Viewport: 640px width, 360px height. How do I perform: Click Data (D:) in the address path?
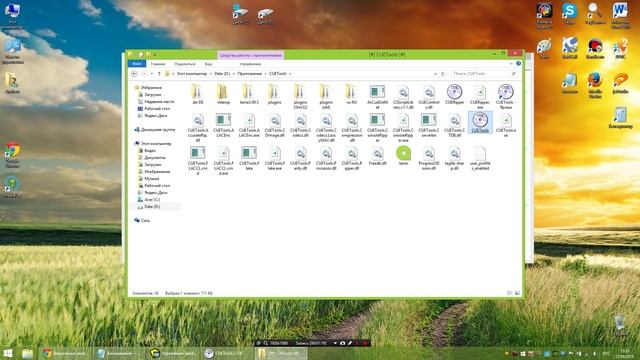pyautogui.click(x=222, y=74)
